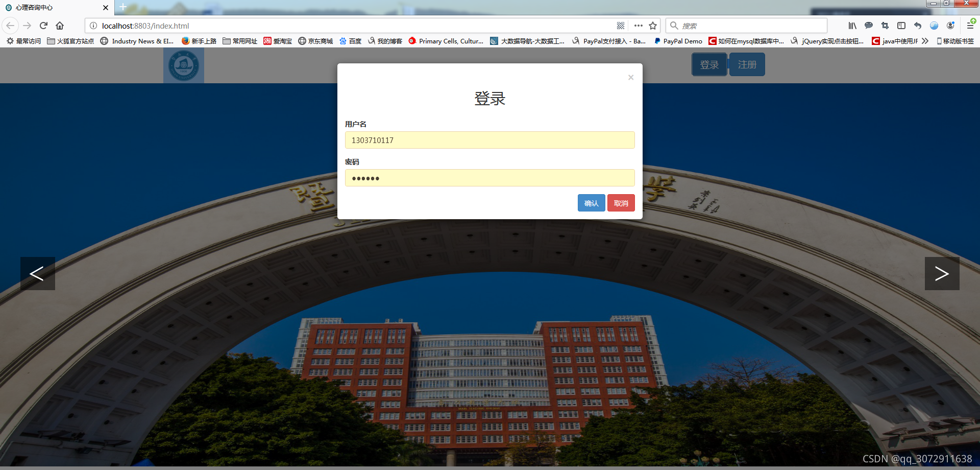Click the university logo in the header
Screen dimensions: 980x470
pyautogui.click(x=184, y=65)
